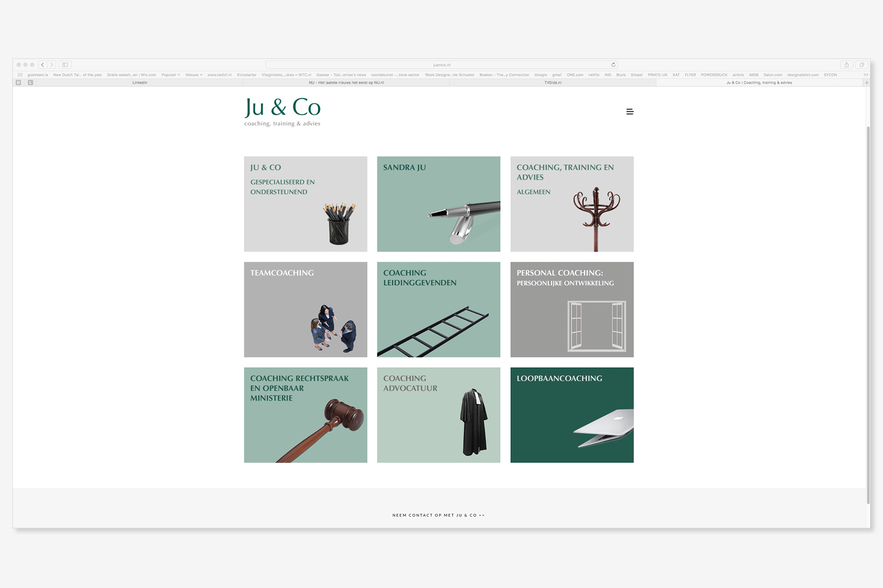This screenshot has height=588, width=883.
Task: Click the Safari back arrow button
Action: click(43, 65)
